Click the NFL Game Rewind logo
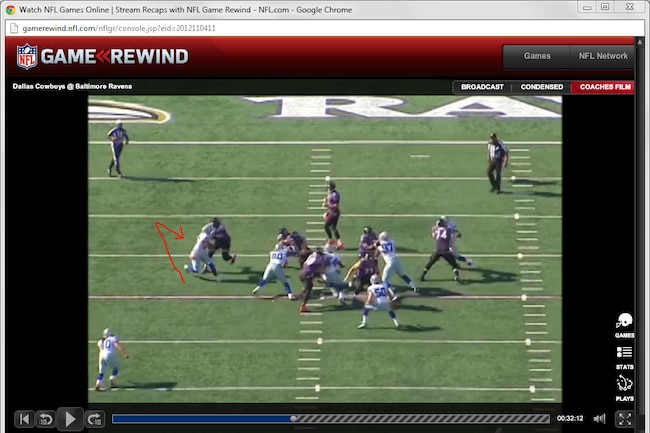The width and height of the screenshot is (650, 433). [x=102, y=56]
